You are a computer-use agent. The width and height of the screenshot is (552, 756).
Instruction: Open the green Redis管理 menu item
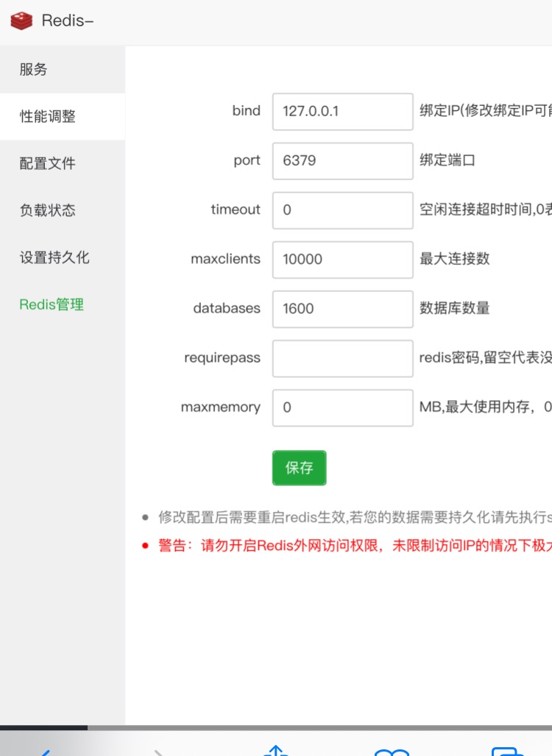(x=52, y=304)
